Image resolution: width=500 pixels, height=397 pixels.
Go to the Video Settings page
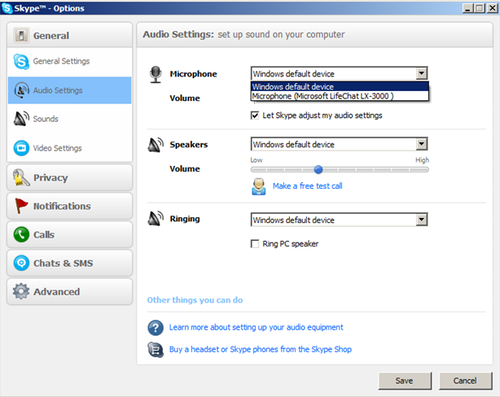point(69,148)
